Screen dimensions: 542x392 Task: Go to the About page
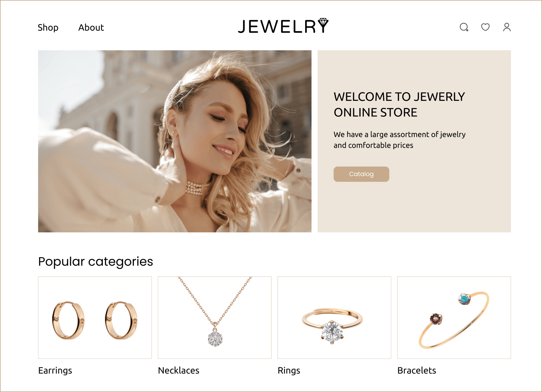point(91,27)
